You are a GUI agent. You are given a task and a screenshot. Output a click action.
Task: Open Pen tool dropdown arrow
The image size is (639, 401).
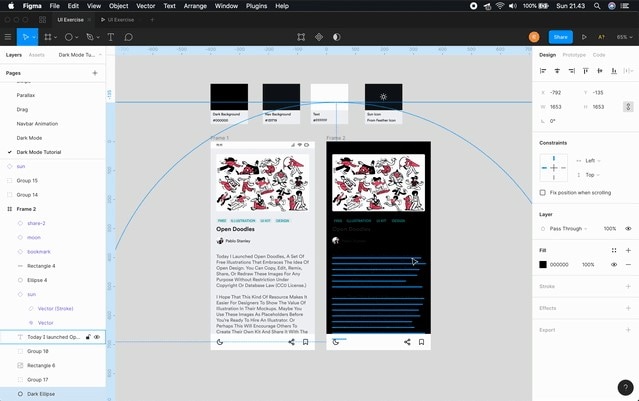[98, 37]
